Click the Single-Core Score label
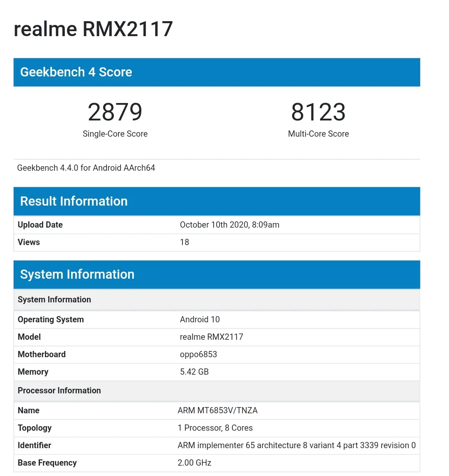 pos(115,134)
